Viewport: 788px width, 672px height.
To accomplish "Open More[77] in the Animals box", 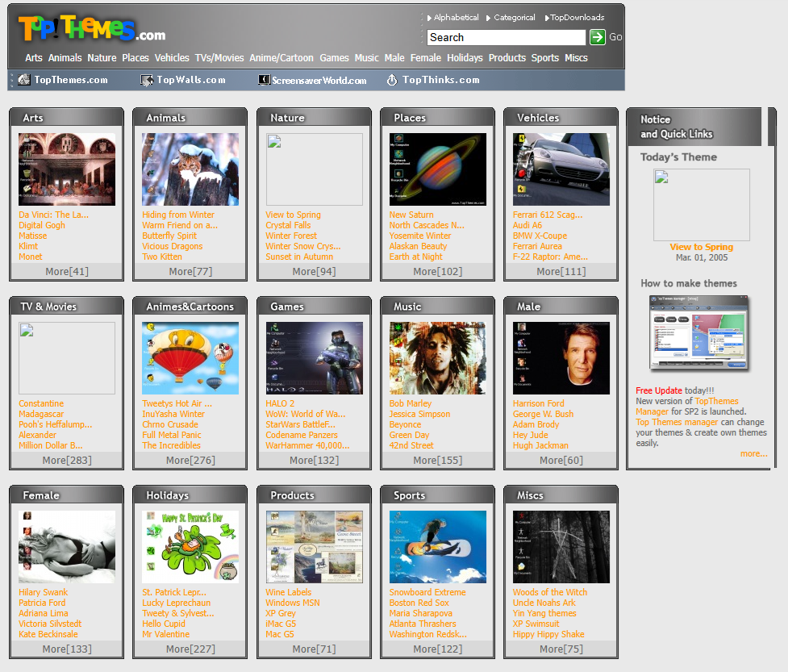I will pos(190,271).
